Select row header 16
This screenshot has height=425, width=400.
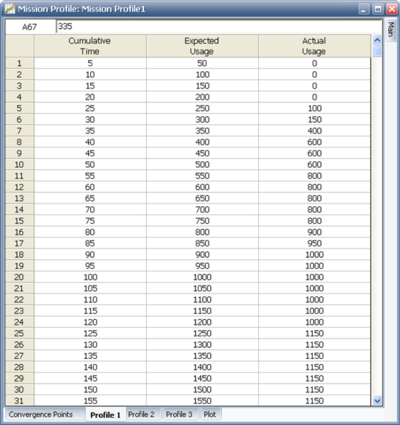point(19,232)
